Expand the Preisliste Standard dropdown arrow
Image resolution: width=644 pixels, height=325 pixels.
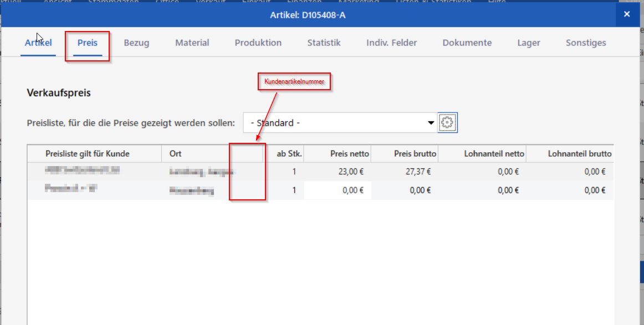click(x=431, y=123)
